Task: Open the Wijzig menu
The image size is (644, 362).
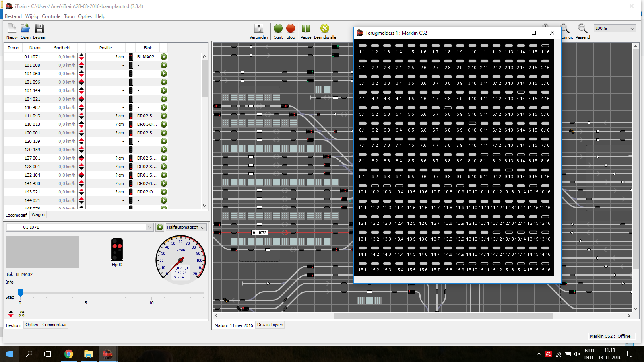Action: click(x=32, y=16)
